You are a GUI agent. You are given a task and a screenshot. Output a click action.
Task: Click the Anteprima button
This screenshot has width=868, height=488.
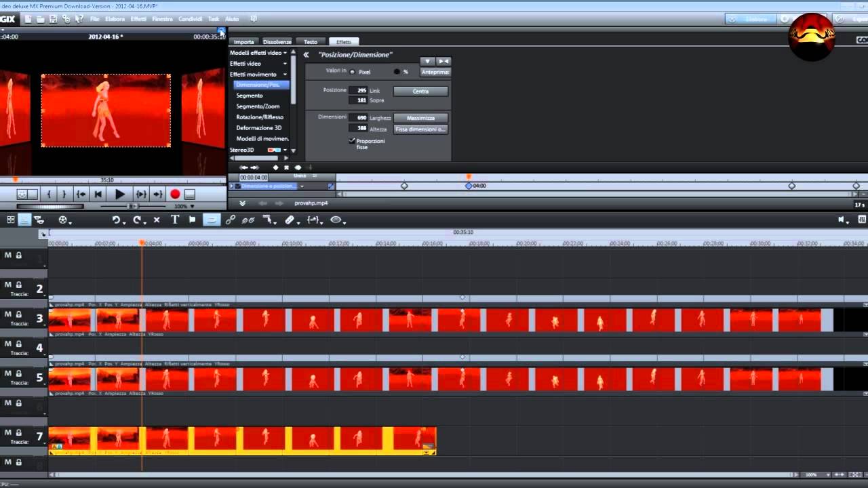click(435, 72)
